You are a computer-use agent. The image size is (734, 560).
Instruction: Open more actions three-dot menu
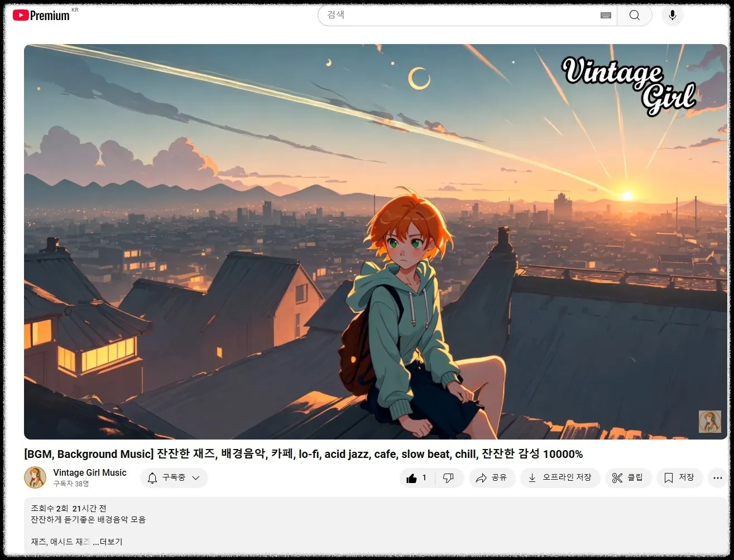(x=718, y=478)
